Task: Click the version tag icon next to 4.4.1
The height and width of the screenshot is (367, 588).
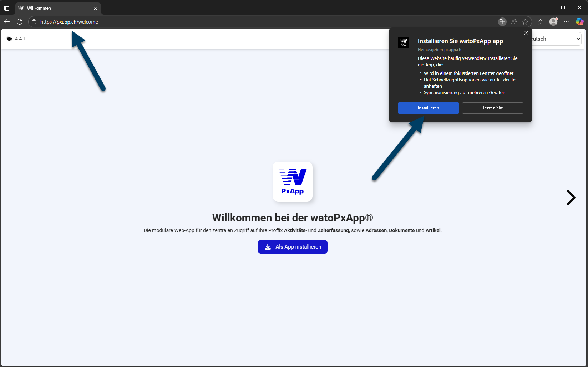Action: (10, 39)
